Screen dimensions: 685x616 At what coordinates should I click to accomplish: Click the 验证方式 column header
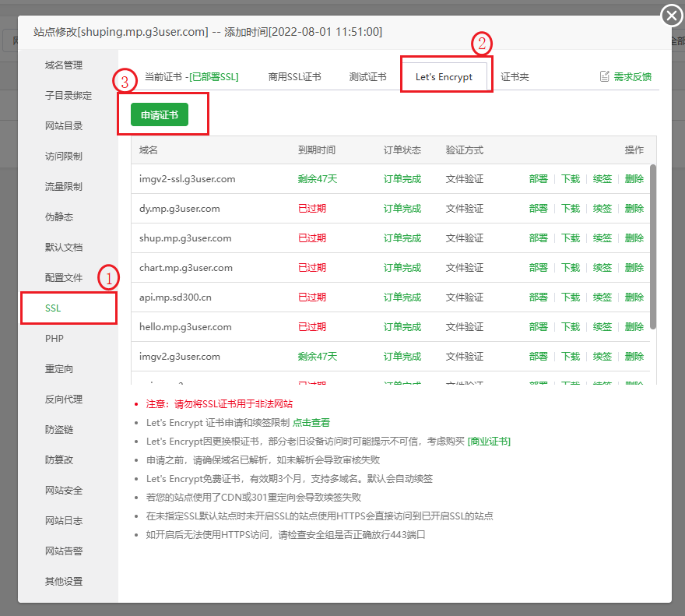tap(465, 150)
